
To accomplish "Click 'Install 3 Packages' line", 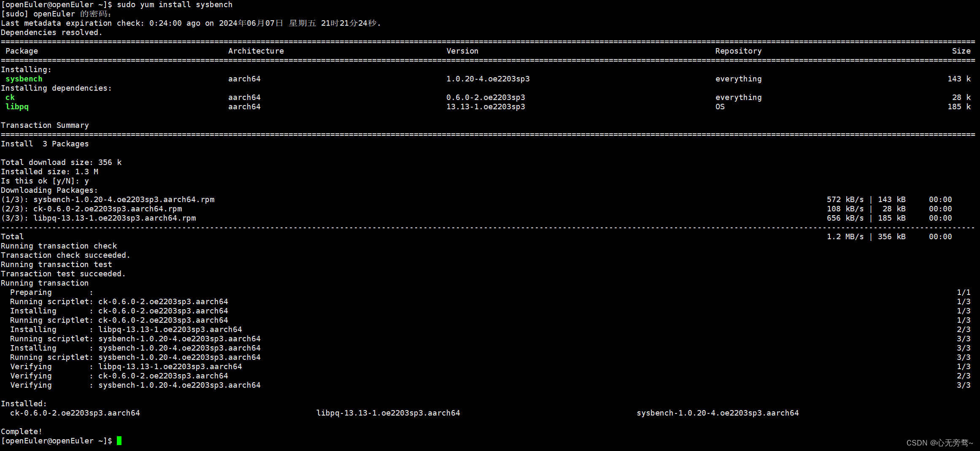I will tap(45, 144).
